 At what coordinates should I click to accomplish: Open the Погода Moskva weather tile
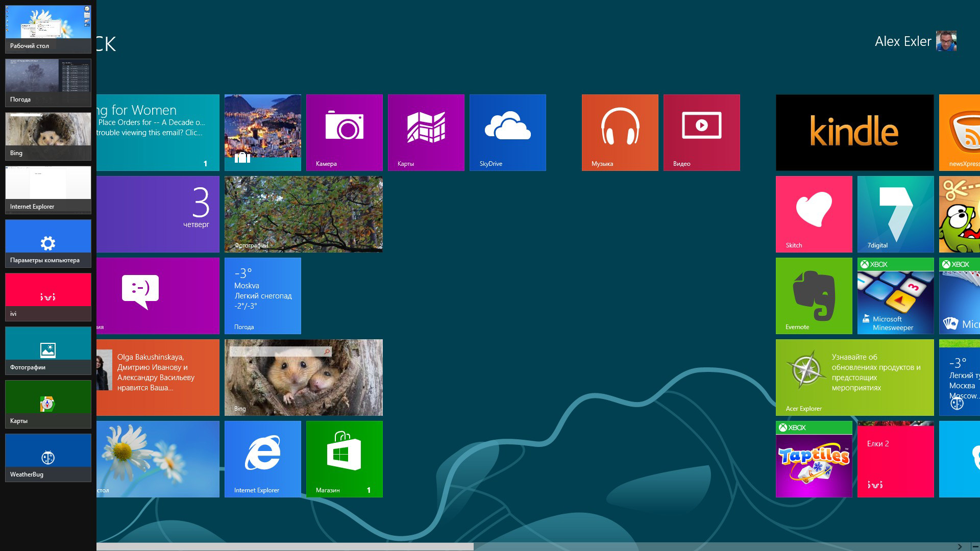(263, 295)
